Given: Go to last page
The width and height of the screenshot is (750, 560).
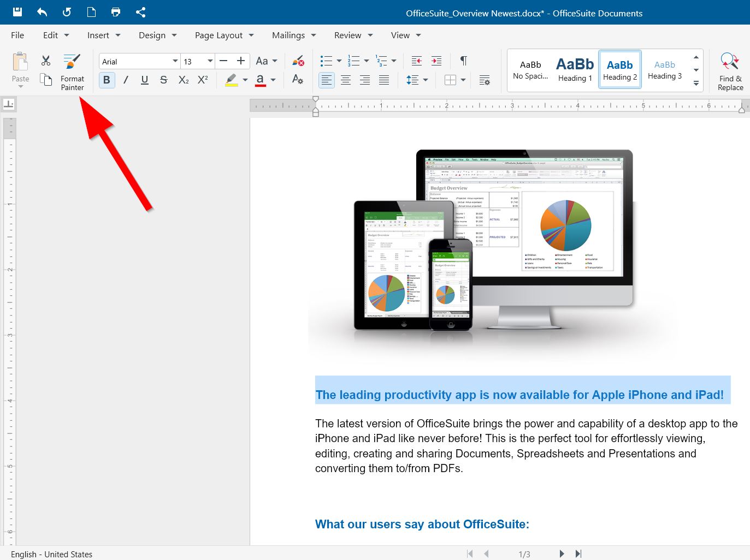Looking at the screenshot, I should pos(578,553).
